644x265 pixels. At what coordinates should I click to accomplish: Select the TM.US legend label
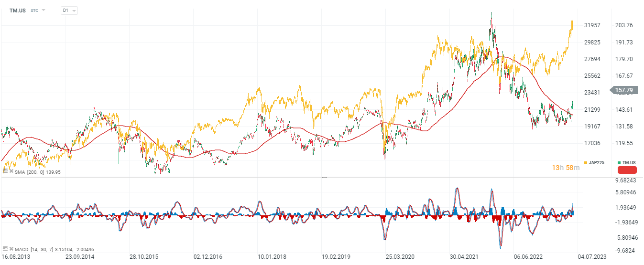(x=629, y=163)
